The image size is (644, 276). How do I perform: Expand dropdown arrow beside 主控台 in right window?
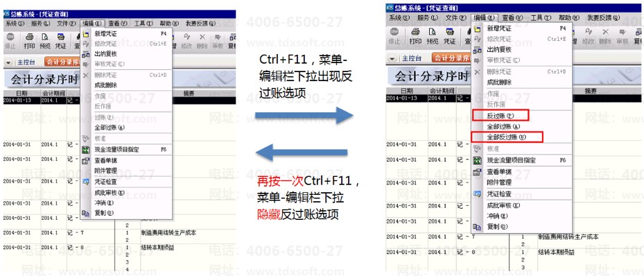[393, 58]
